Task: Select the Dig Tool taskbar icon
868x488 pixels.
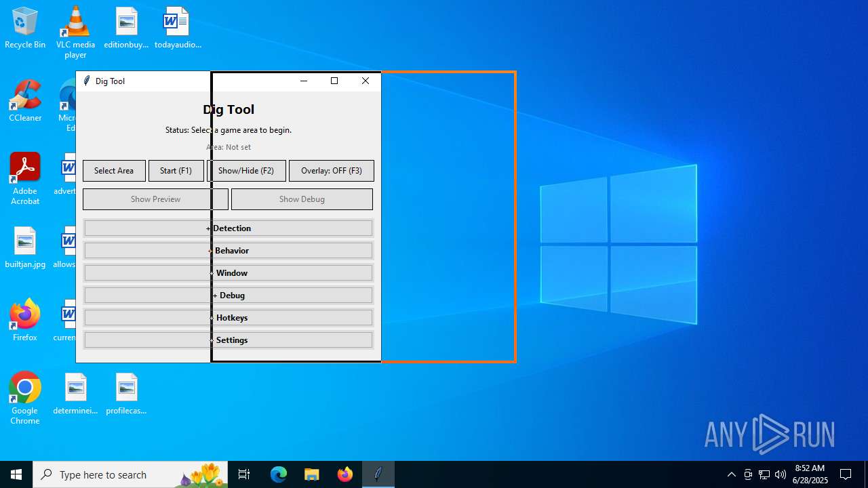Action: (378, 474)
